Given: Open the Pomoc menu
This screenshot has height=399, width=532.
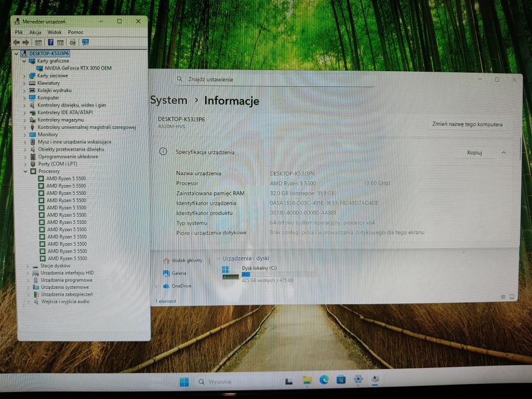Looking at the screenshot, I should point(76,32).
